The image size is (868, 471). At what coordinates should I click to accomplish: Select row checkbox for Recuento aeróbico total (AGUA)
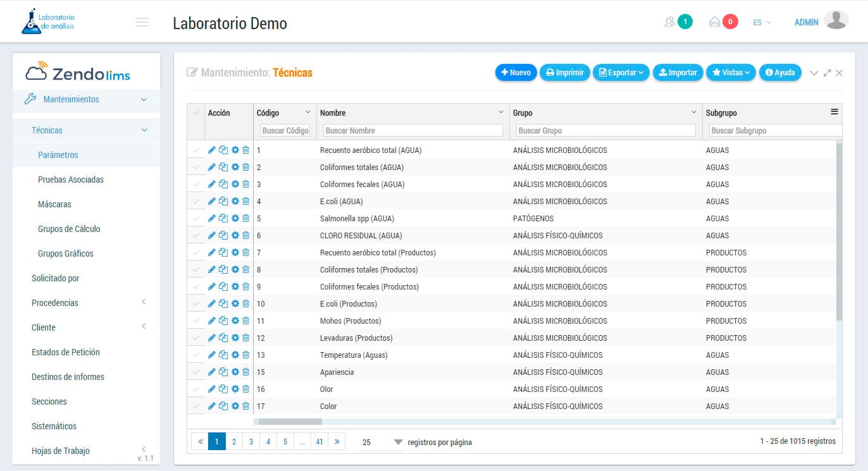[x=196, y=150]
